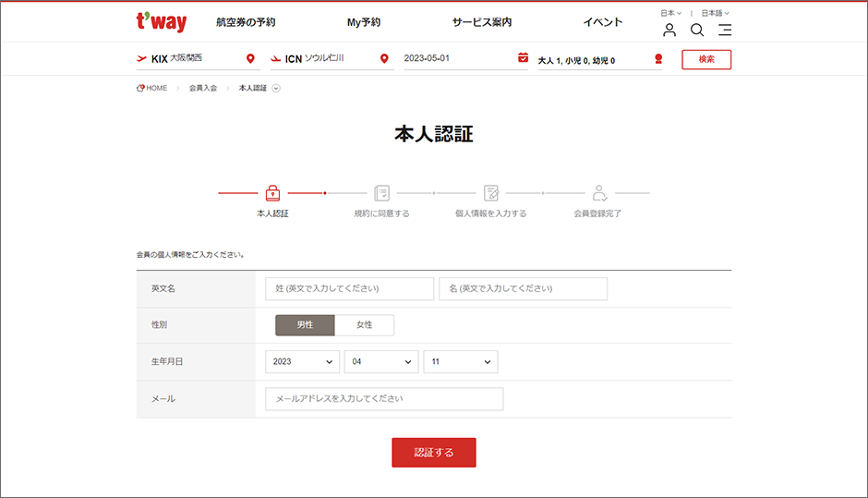Click the passenger count person icon
Screen dimensions: 868x498
[x=657, y=59]
